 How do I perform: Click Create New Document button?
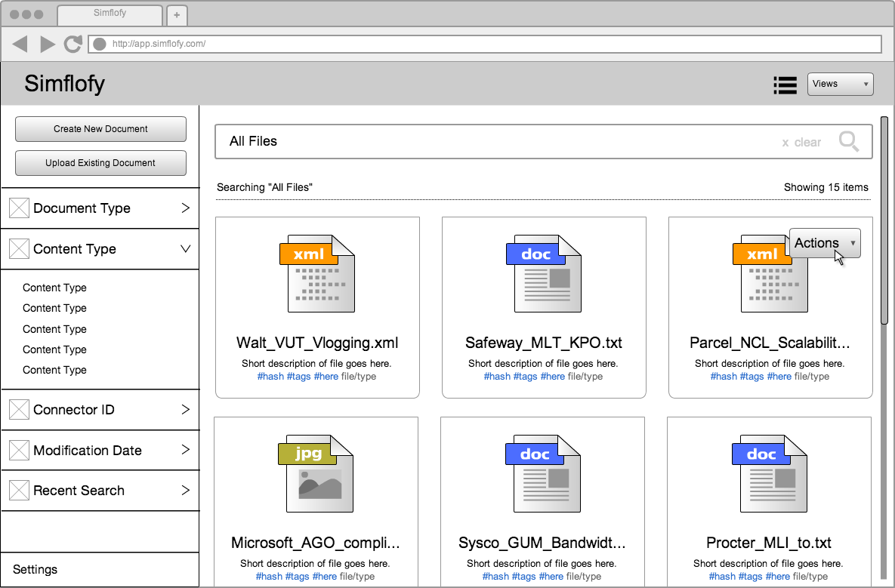click(100, 129)
